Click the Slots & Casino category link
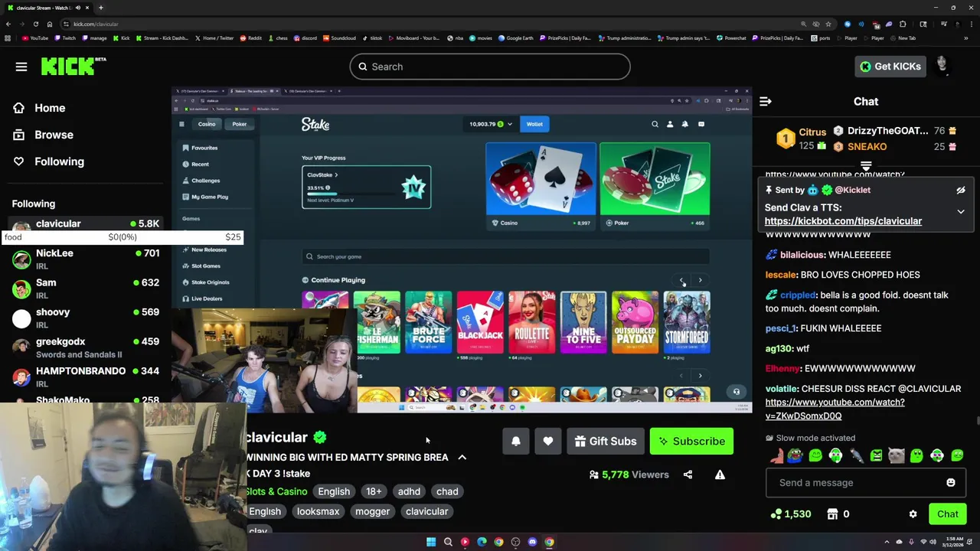 click(x=276, y=491)
